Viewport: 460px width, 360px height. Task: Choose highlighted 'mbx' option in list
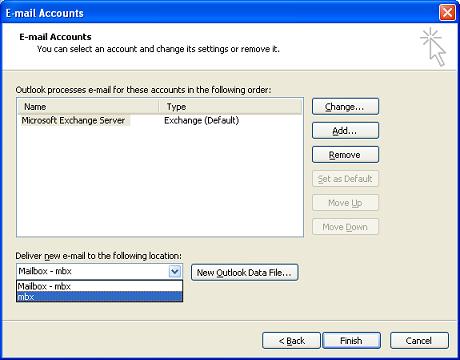[x=100, y=296]
